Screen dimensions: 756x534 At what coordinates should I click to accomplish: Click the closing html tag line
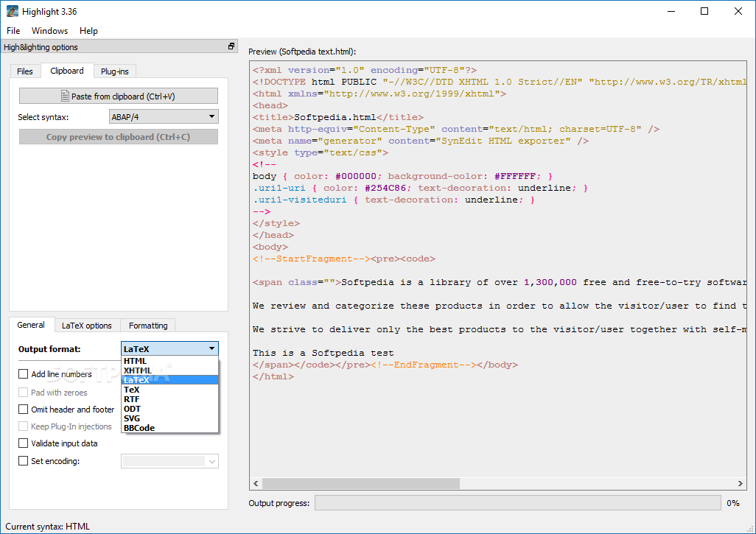(273, 376)
